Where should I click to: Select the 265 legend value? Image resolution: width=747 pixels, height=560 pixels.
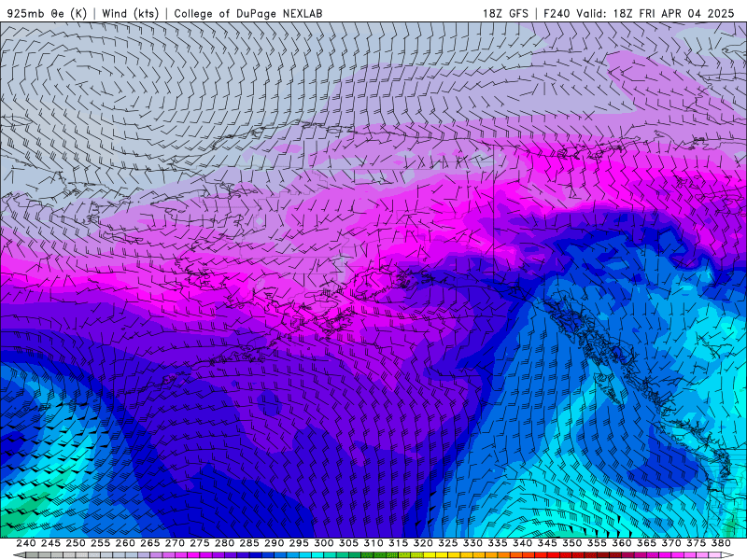click(x=149, y=543)
